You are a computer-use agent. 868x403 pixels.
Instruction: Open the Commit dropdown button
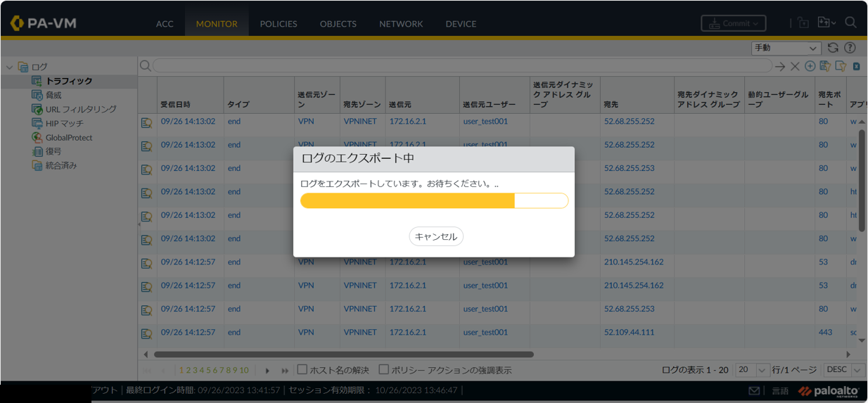click(733, 23)
